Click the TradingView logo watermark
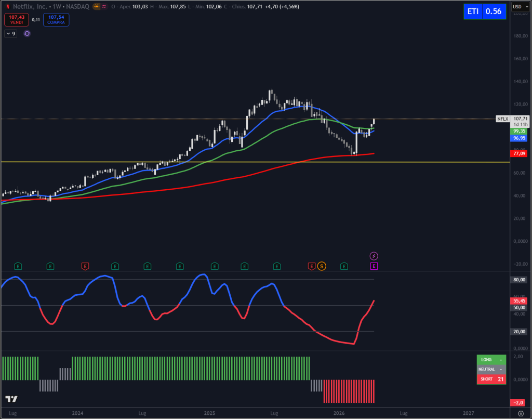The height and width of the screenshot is (419, 532). click(11, 399)
